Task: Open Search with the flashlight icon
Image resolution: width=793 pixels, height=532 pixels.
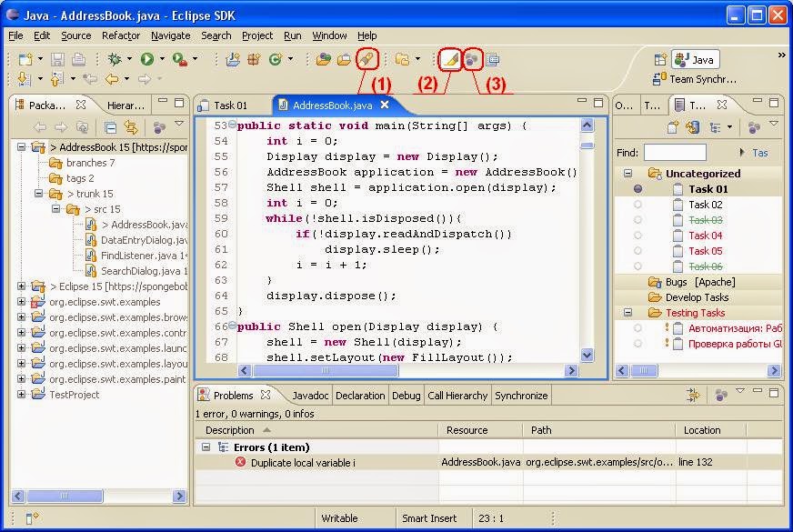Action: [x=367, y=60]
